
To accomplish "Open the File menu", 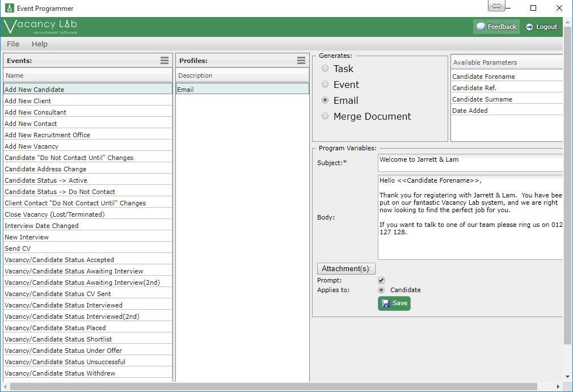I will click(12, 44).
